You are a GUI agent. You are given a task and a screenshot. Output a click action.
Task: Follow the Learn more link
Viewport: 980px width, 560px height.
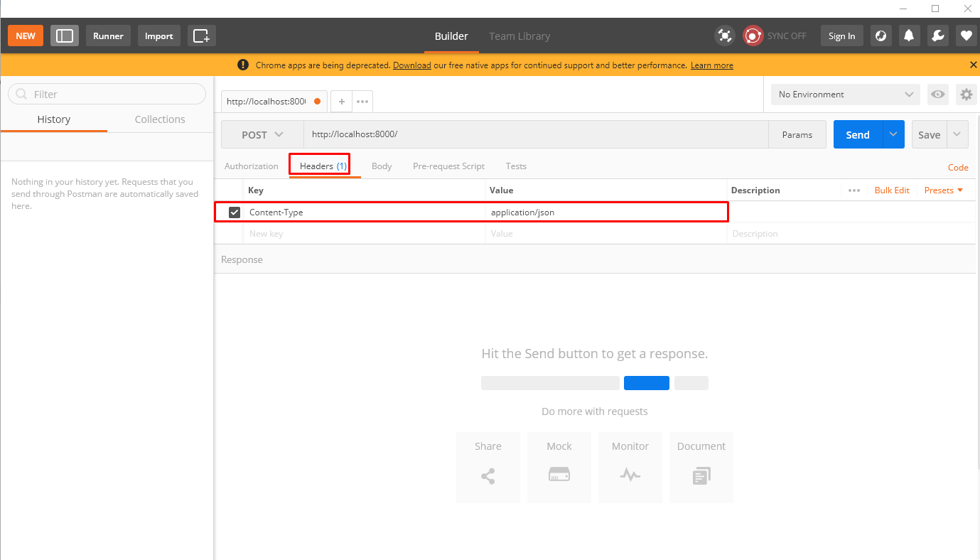(712, 65)
